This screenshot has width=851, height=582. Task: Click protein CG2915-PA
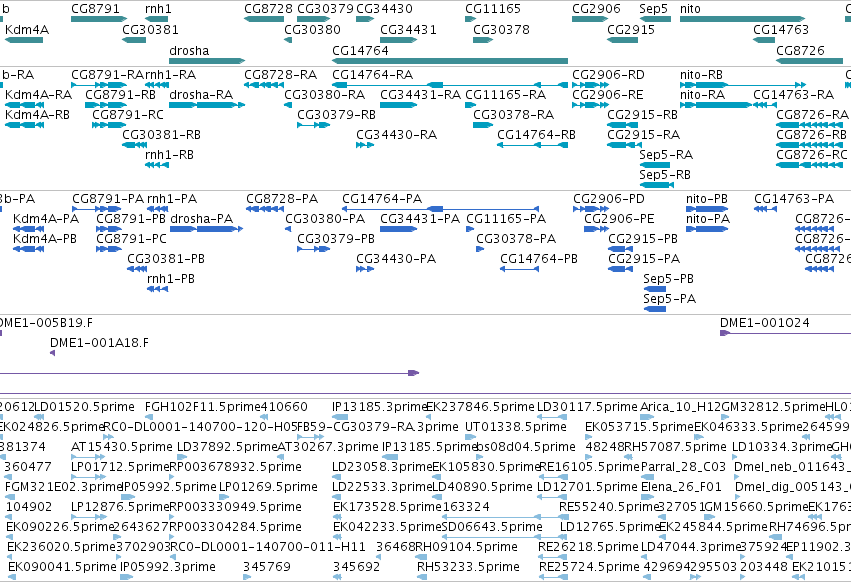pos(620,269)
